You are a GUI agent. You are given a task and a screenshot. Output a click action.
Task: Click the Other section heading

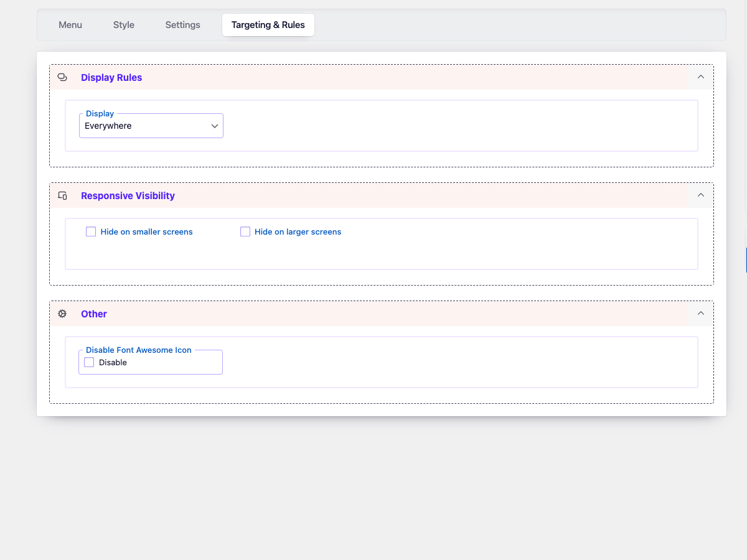pyautogui.click(x=94, y=314)
